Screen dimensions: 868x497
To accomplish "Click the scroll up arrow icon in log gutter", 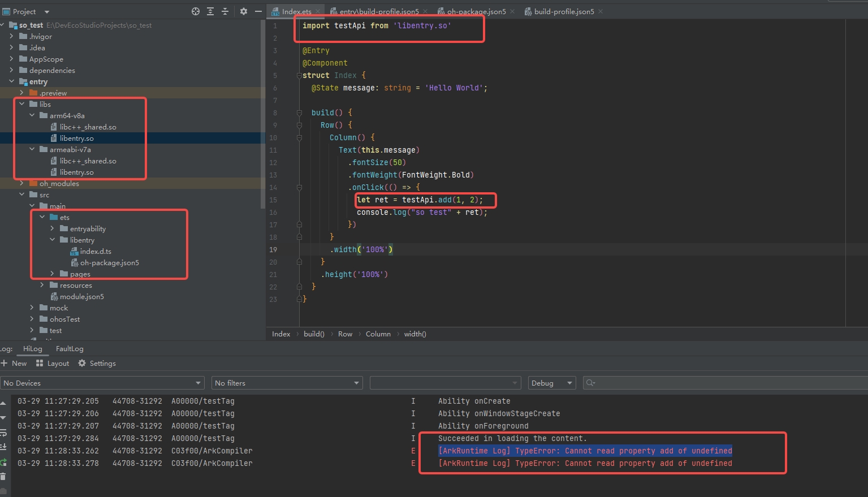I will [3, 404].
